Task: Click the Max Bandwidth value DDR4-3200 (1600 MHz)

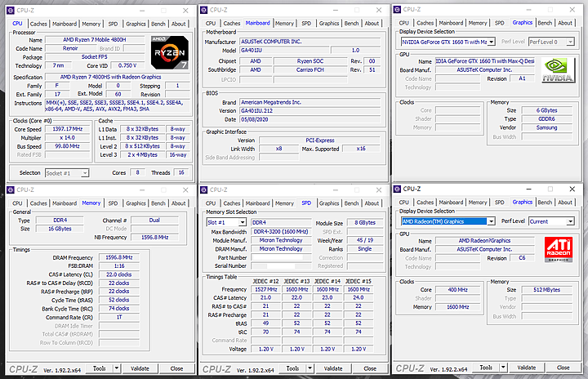Action: [281, 231]
